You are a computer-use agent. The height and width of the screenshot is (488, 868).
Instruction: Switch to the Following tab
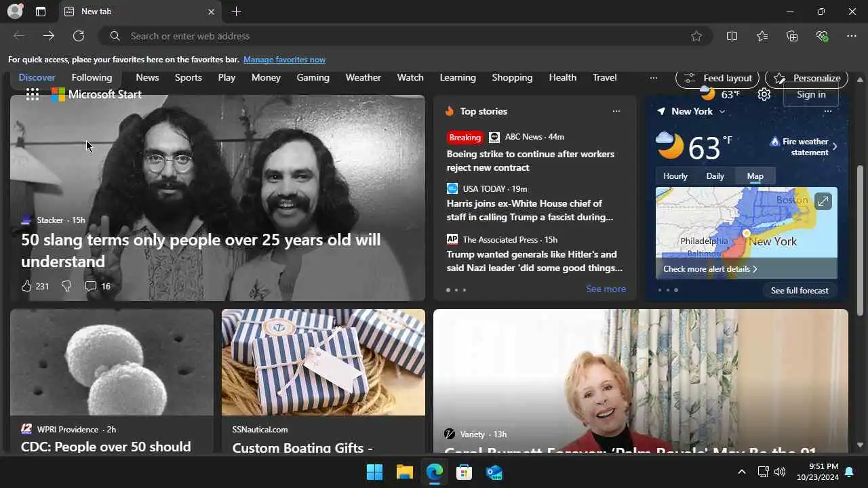coord(92,77)
